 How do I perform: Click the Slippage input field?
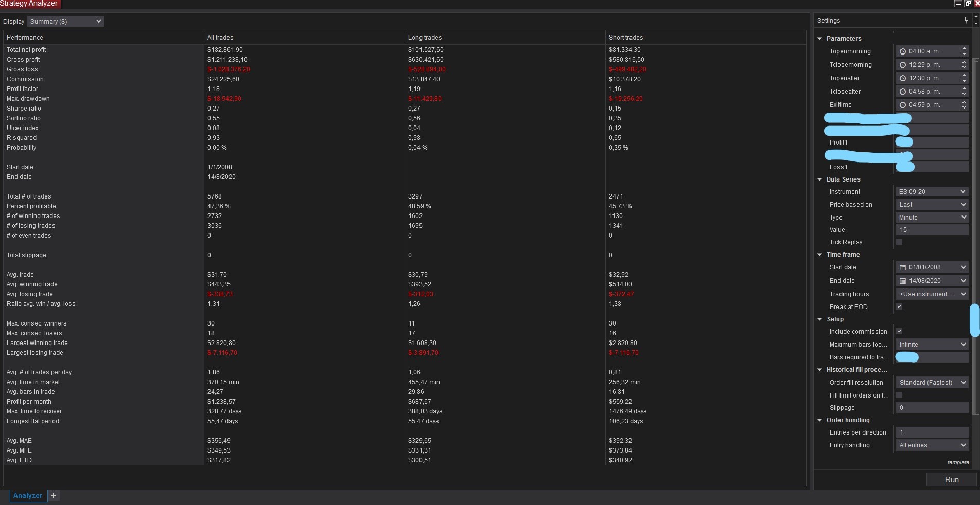pos(932,408)
